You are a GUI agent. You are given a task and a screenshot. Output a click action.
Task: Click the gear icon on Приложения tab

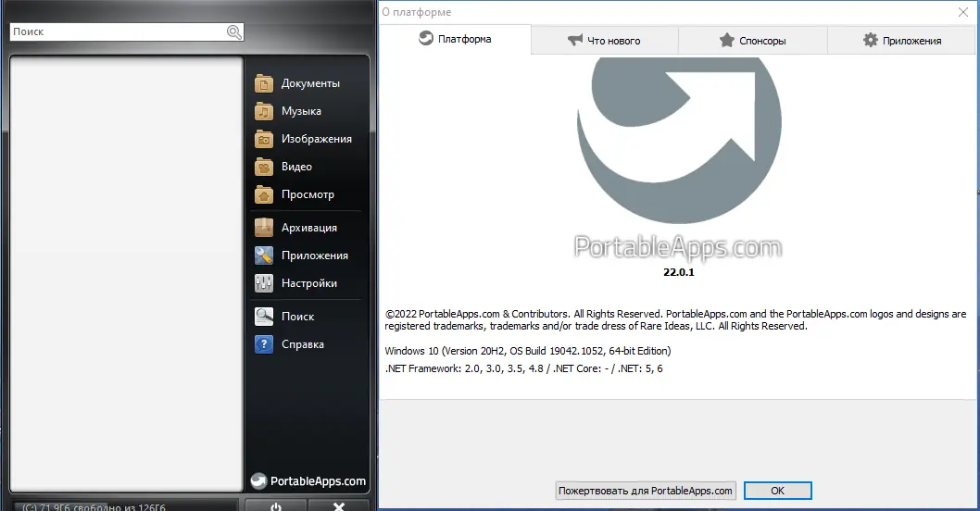point(871,40)
